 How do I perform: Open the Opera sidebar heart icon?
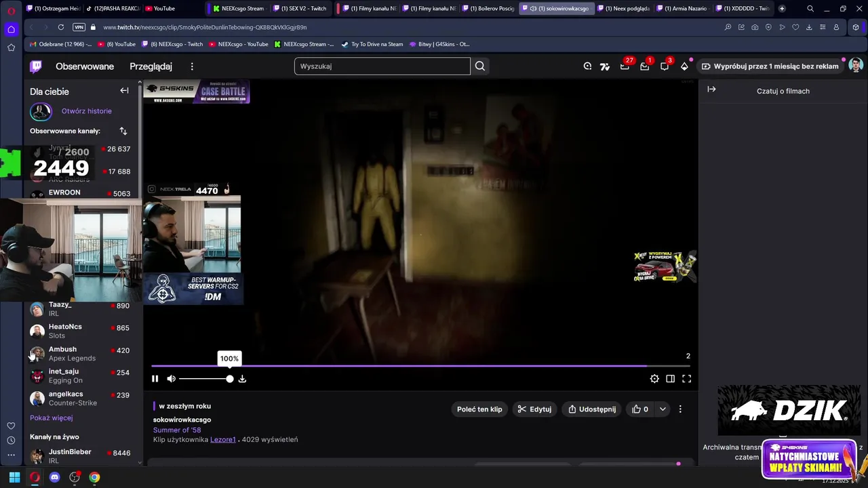(x=11, y=426)
